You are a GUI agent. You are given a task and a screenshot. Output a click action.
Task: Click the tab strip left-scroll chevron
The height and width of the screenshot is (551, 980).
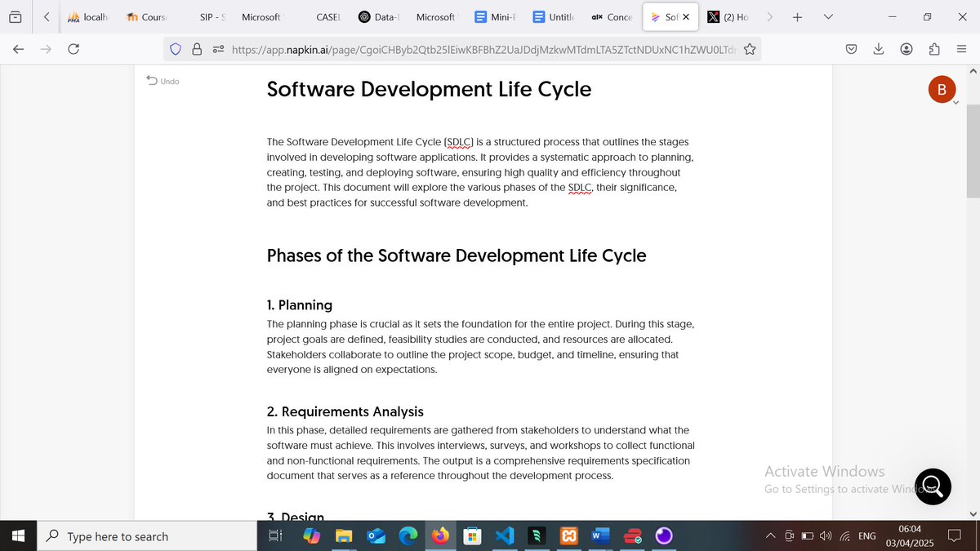[x=47, y=16]
